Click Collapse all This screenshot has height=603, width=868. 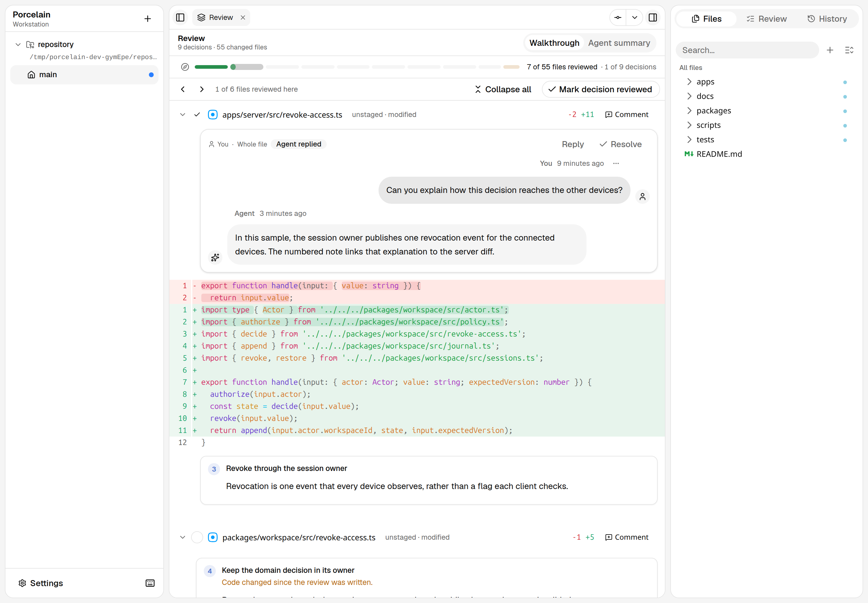point(502,89)
